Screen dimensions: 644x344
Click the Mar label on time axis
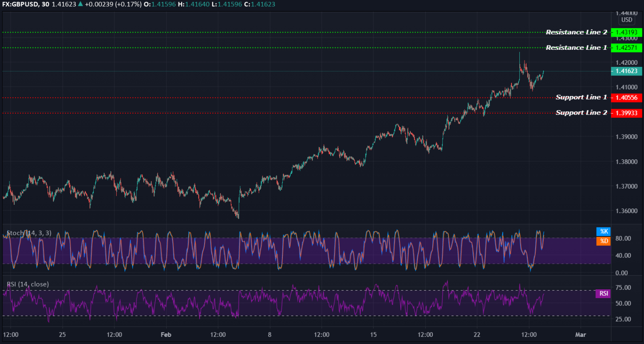pyautogui.click(x=580, y=335)
